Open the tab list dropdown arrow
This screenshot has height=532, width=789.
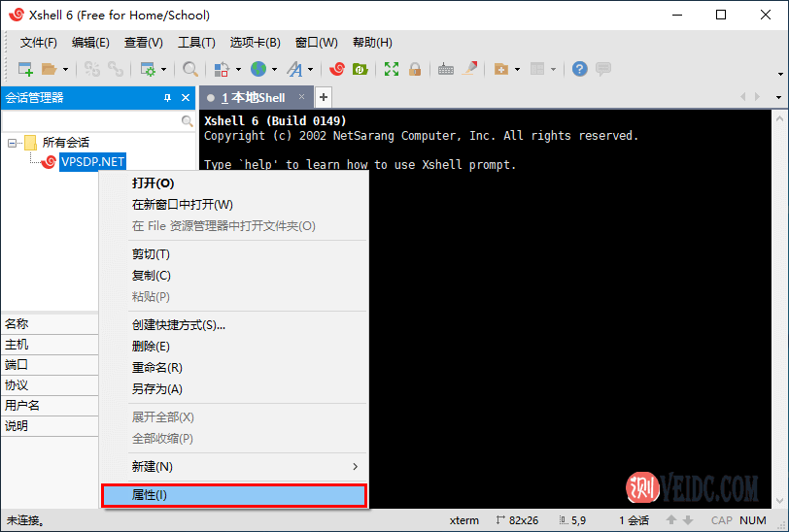(778, 97)
